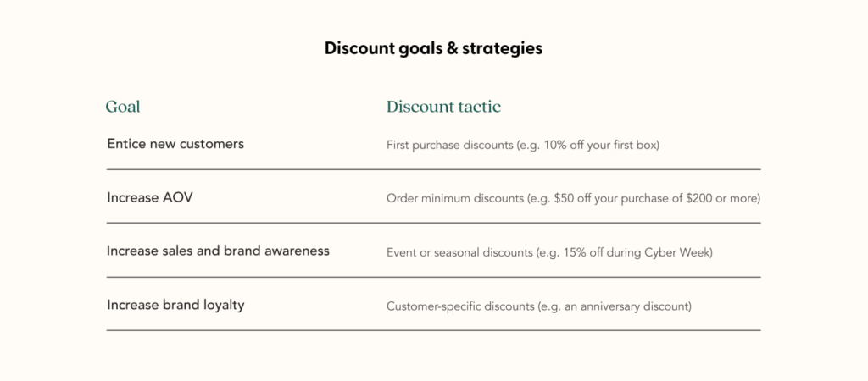The width and height of the screenshot is (868, 381).
Task: Click the "Increase brand loyalty" goal
Action: click(x=175, y=305)
